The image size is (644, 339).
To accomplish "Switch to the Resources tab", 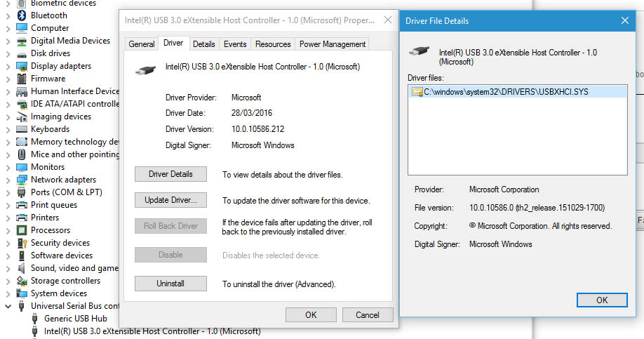I will pyautogui.click(x=273, y=44).
